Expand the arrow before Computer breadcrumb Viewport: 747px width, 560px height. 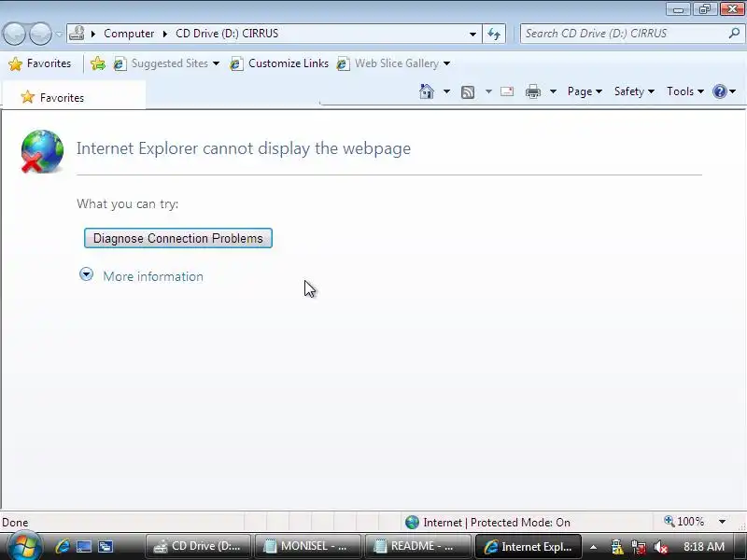(x=93, y=34)
